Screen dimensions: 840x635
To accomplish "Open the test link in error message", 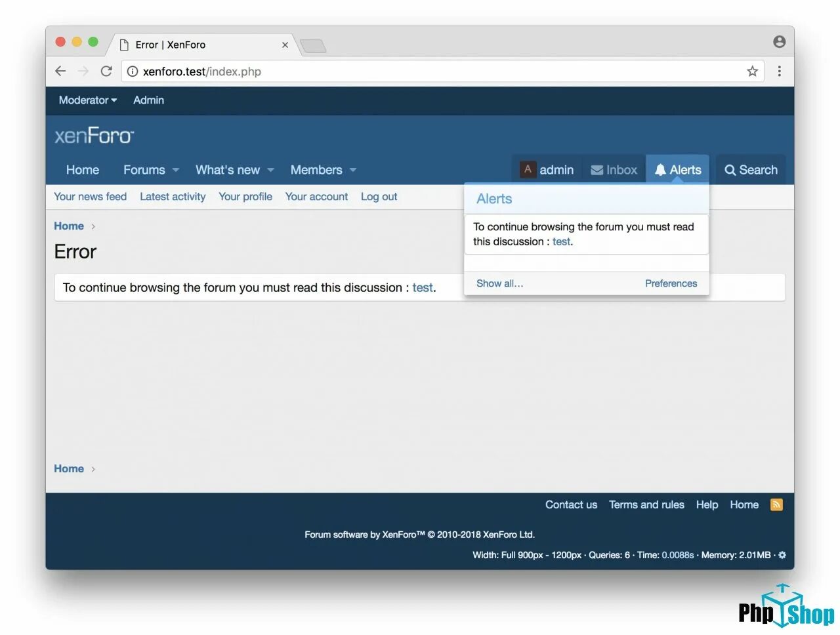I will coord(423,288).
